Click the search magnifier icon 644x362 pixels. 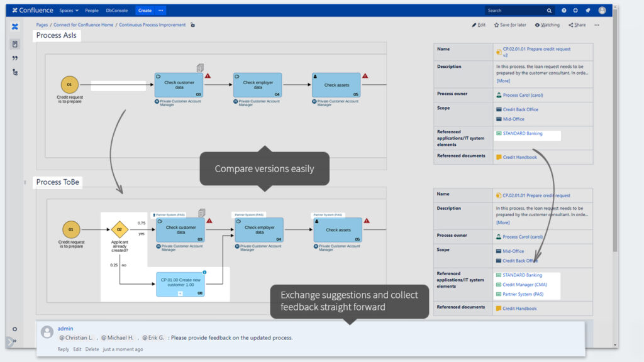(549, 10)
